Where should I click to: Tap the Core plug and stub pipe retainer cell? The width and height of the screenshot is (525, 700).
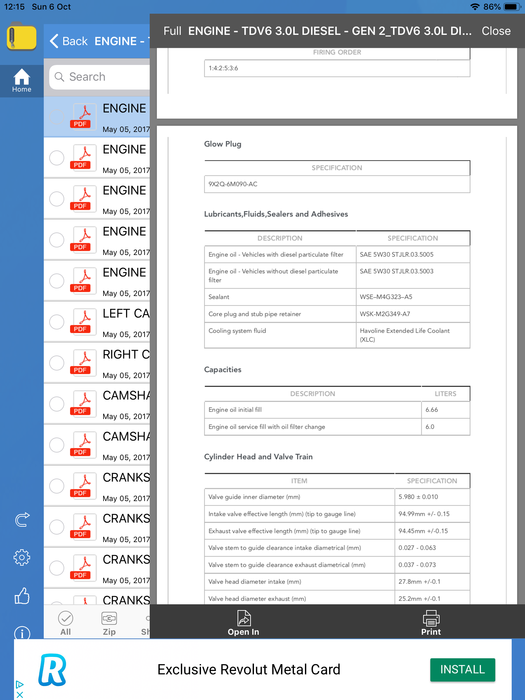pyautogui.click(x=280, y=314)
